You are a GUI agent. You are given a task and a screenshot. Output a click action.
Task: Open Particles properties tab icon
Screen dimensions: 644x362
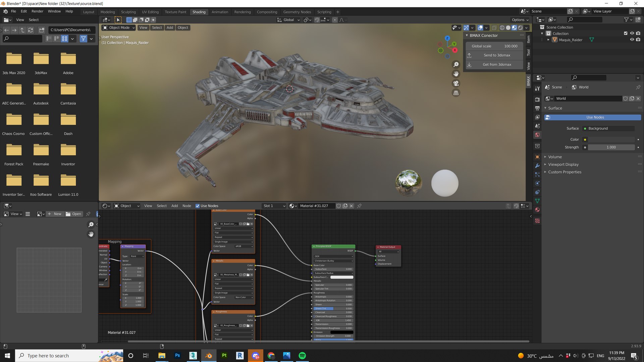pyautogui.click(x=537, y=175)
